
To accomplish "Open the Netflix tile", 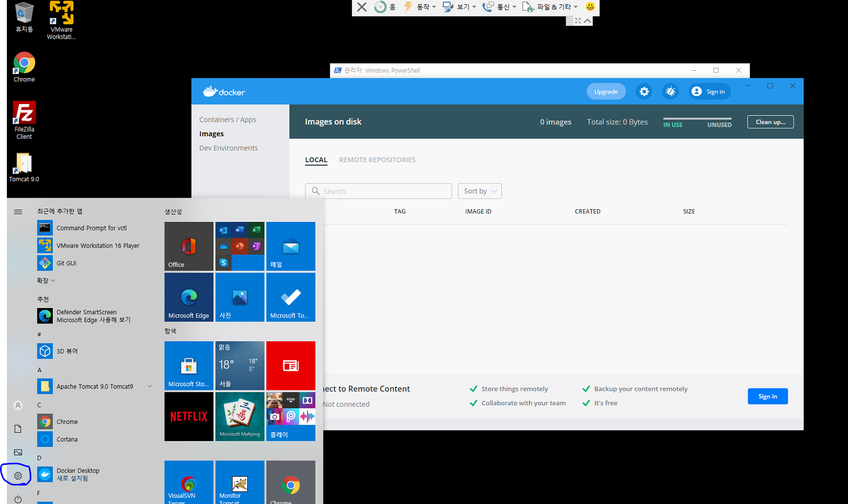I will point(189,416).
